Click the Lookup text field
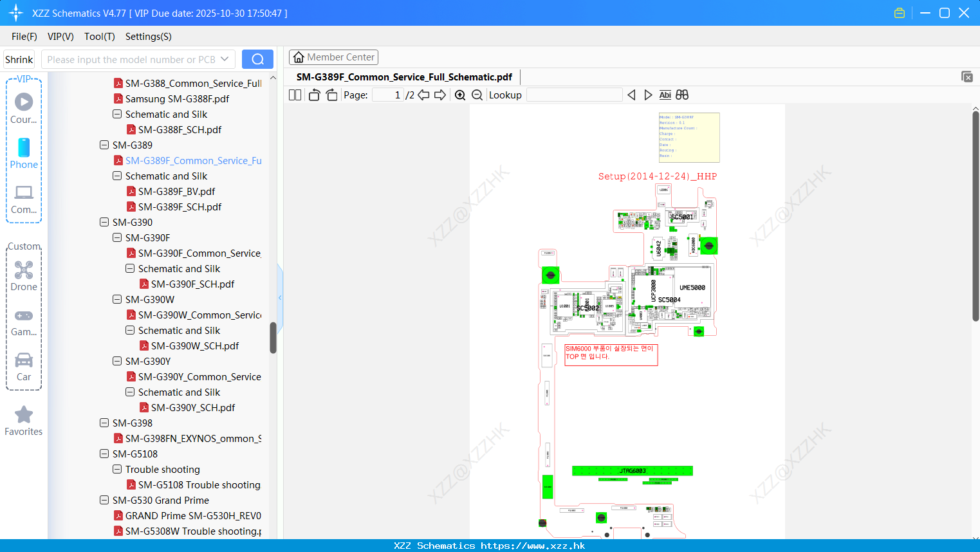Screen dimensions: 980x552 tap(574, 95)
